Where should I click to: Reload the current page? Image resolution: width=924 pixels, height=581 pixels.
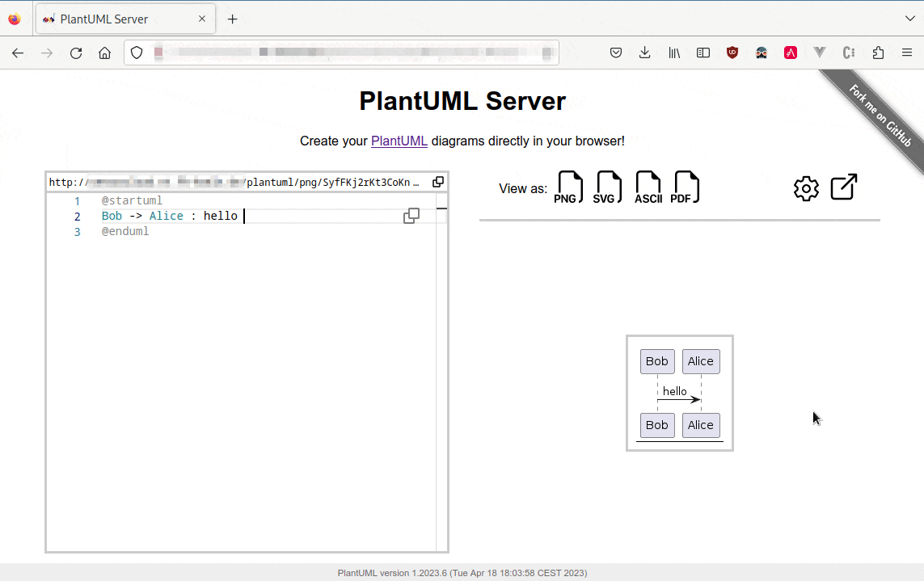point(76,53)
